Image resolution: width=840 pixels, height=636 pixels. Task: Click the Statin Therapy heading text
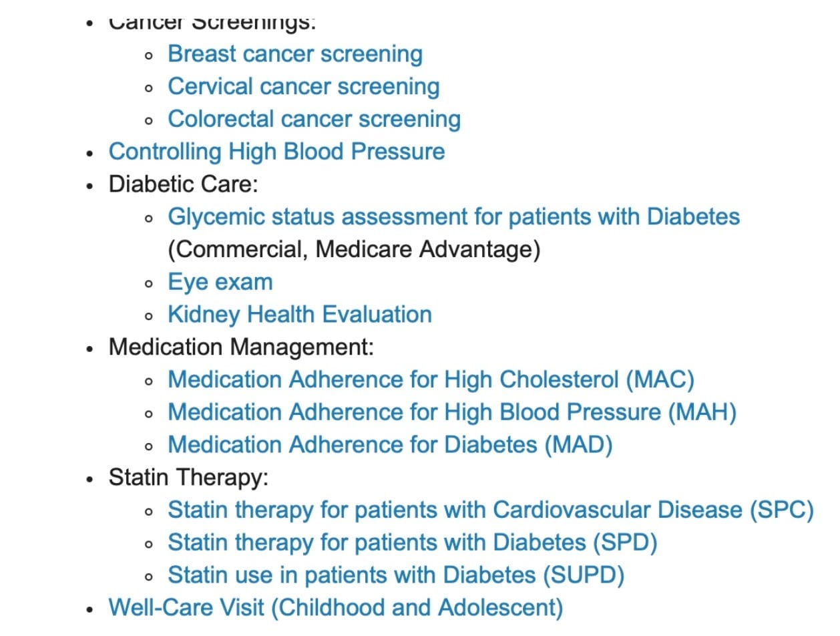[x=189, y=478]
